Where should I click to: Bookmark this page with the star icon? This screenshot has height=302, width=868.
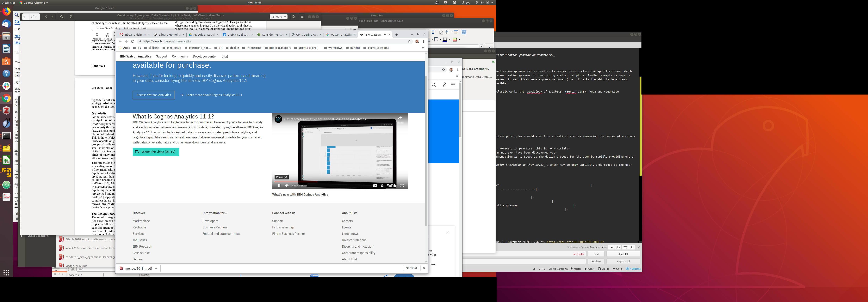409,41
